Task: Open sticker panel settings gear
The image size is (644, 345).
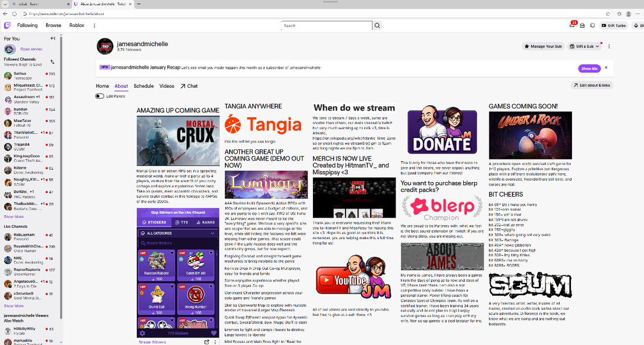Action: coord(142,333)
